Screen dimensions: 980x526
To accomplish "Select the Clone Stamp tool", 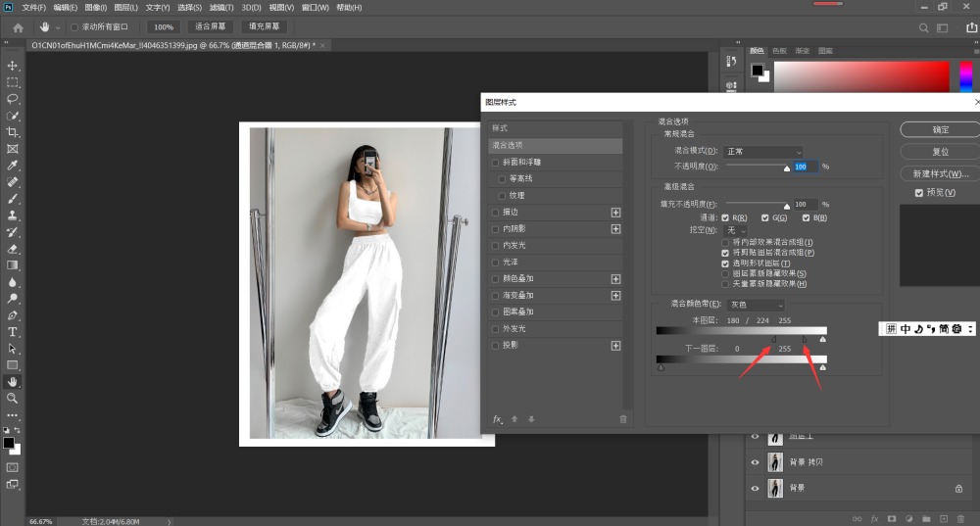I will coord(12,215).
